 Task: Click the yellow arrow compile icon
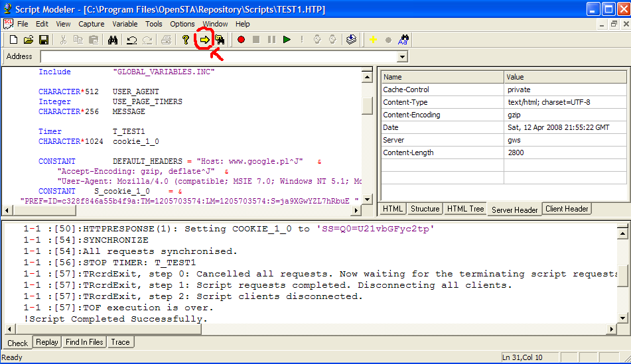click(204, 40)
